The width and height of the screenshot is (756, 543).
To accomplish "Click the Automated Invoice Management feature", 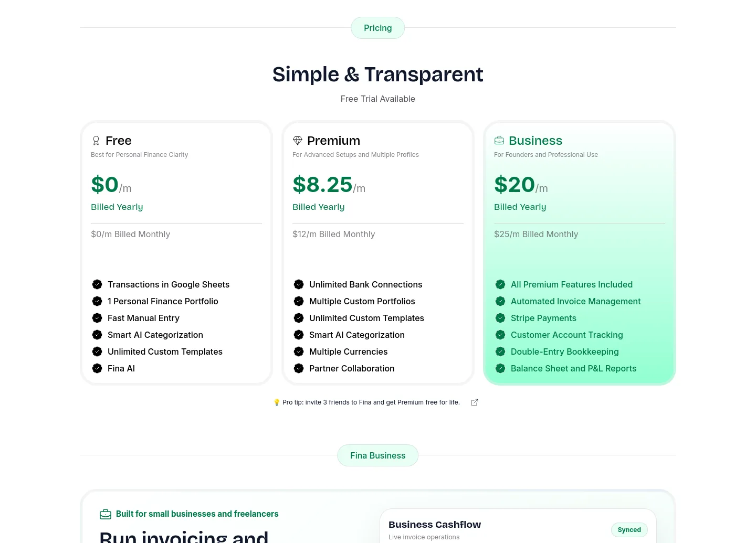I will pos(576,301).
